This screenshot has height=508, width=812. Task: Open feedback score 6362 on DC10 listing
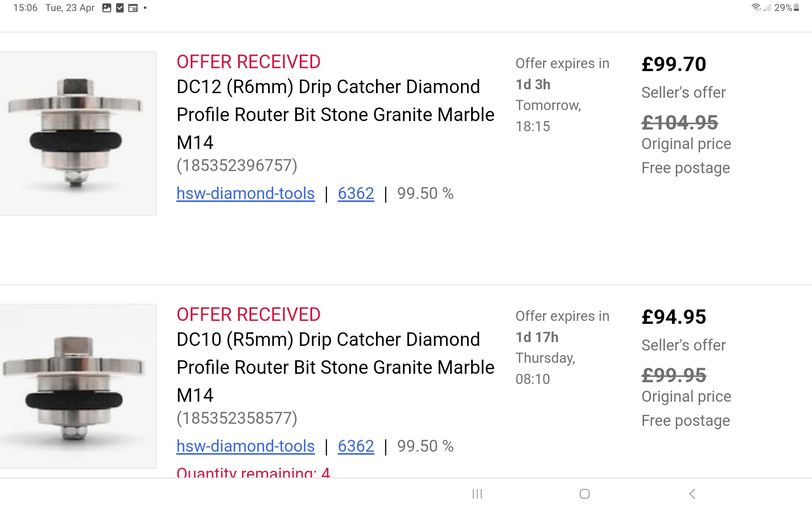(x=356, y=446)
